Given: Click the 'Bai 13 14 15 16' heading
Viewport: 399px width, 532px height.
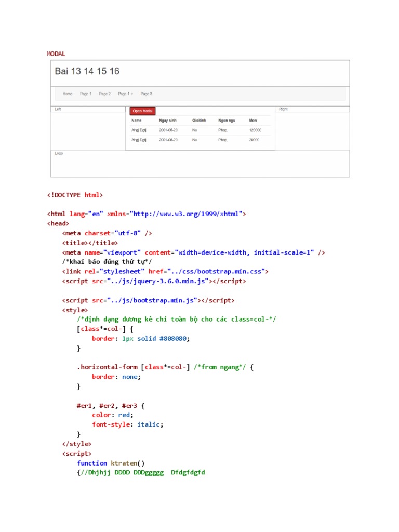Looking at the screenshot, I should pyautogui.click(x=87, y=71).
